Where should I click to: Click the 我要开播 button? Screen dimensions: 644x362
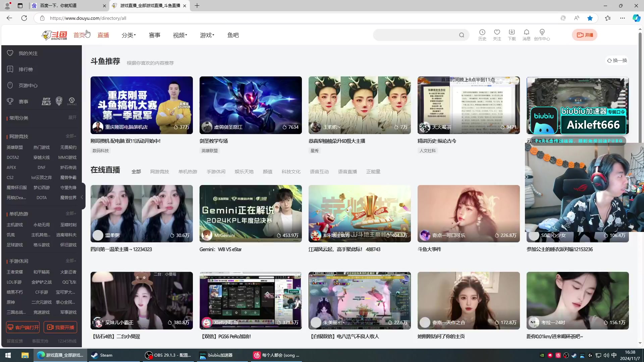[60, 327]
